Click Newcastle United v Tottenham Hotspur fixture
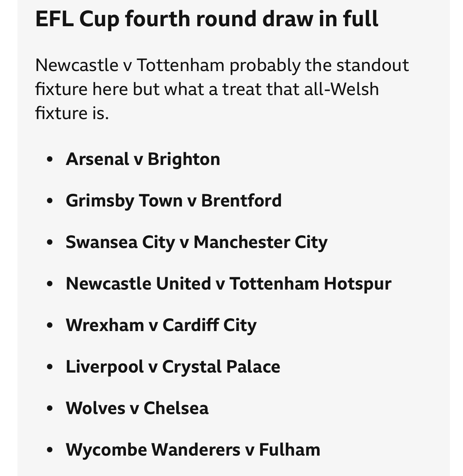This screenshot has height=476, width=463. tap(229, 284)
